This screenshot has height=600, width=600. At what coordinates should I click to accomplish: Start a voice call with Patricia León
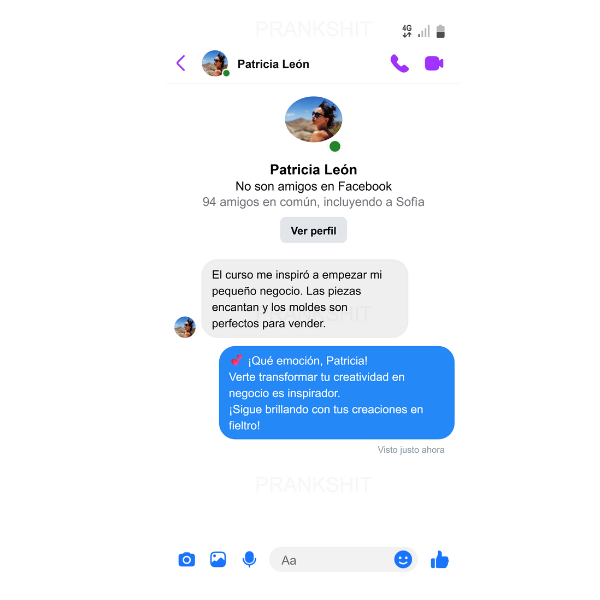399,63
